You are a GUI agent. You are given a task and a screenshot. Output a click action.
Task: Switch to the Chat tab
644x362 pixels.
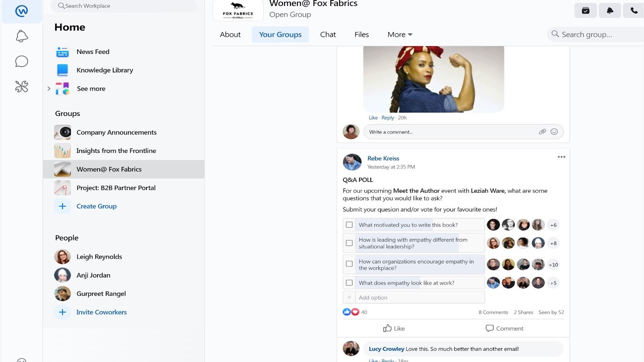(328, 35)
